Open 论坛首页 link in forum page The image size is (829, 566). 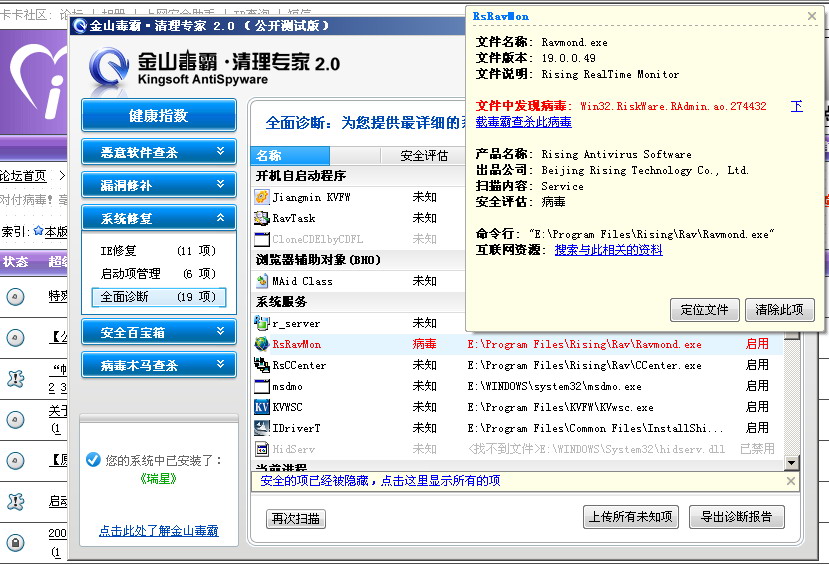23,175
